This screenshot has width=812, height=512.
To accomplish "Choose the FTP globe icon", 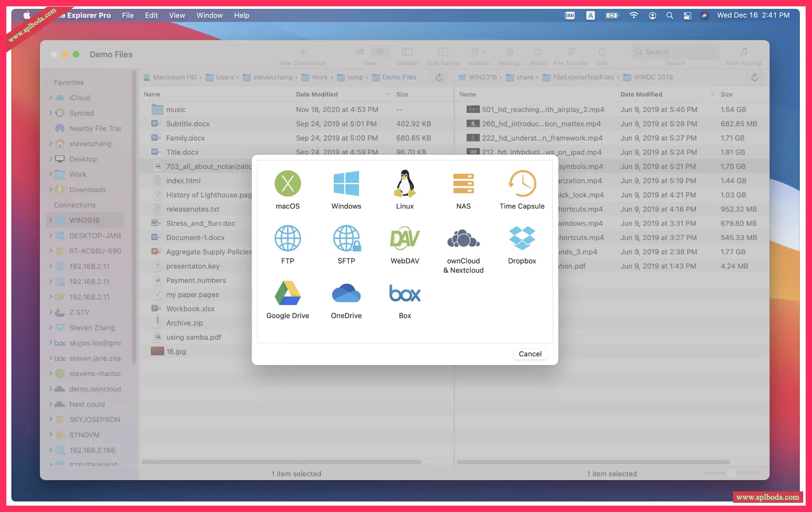I will [x=288, y=238].
